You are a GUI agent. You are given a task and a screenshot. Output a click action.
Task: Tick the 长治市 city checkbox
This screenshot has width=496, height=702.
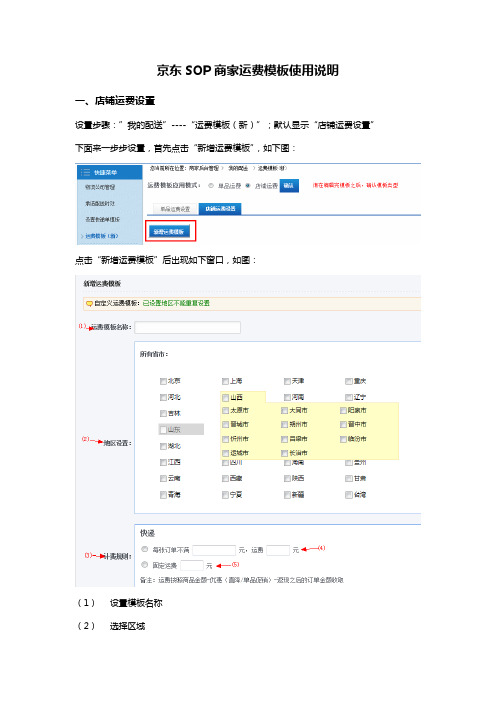[x=284, y=454]
